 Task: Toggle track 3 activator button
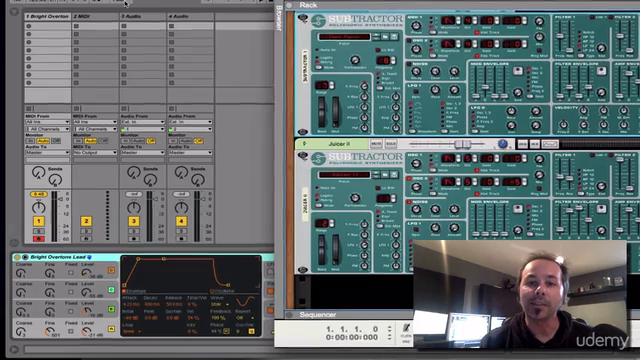[133, 221]
